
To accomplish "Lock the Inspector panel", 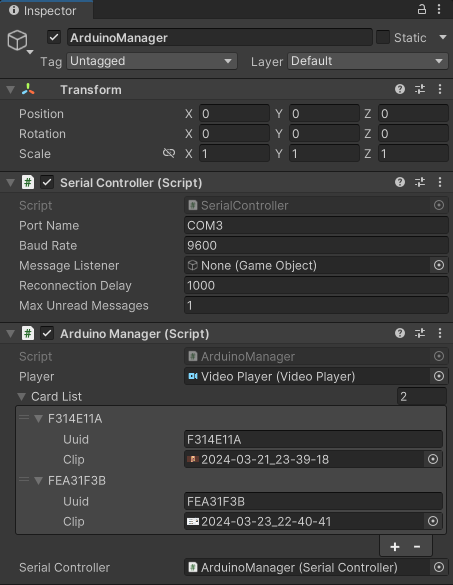I will point(422,9).
